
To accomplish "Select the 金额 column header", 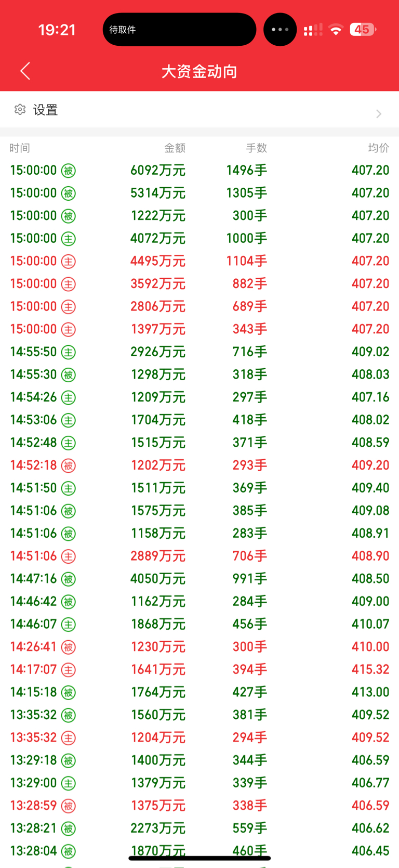I will pyautogui.click(x=175, y=148).
